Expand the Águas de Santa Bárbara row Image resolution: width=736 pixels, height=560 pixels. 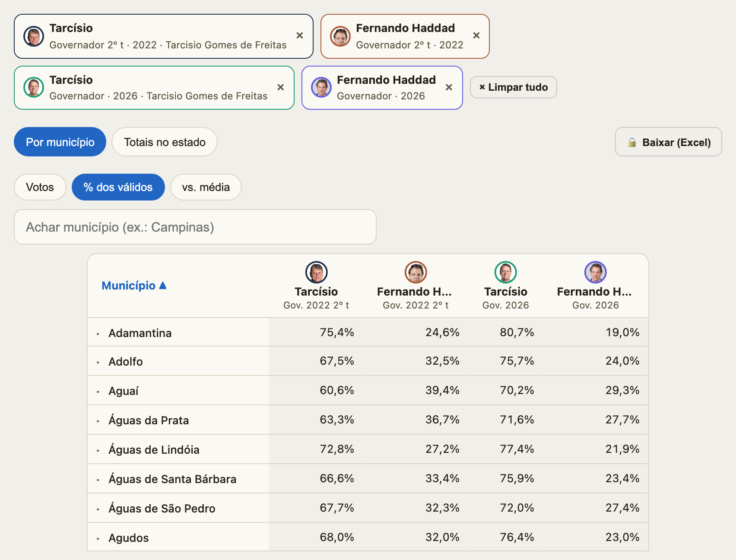[98, 480]
